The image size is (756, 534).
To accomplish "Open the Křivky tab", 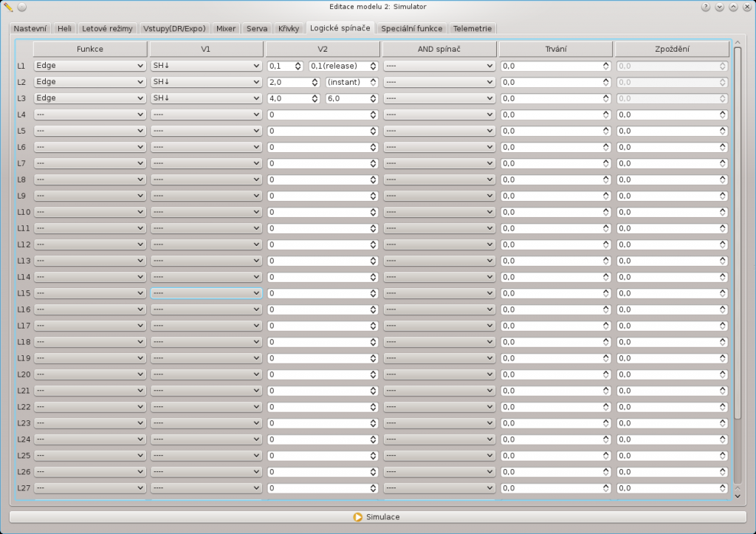I will [289, 29].
